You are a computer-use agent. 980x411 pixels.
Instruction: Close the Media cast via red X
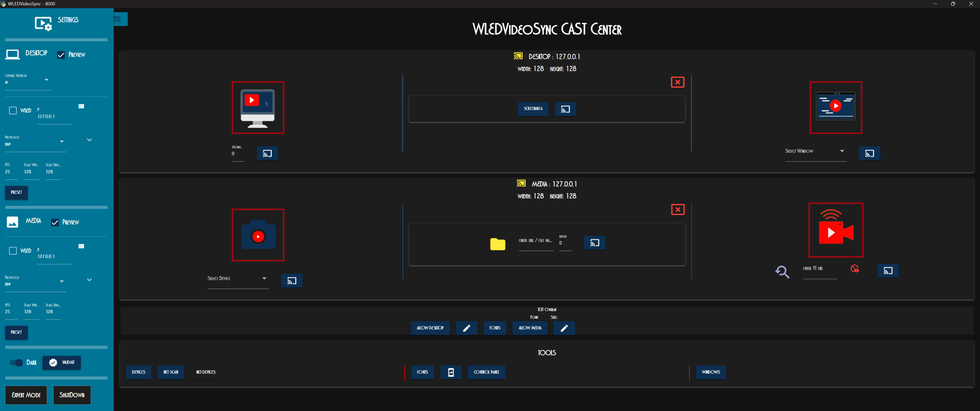(677, 209)
